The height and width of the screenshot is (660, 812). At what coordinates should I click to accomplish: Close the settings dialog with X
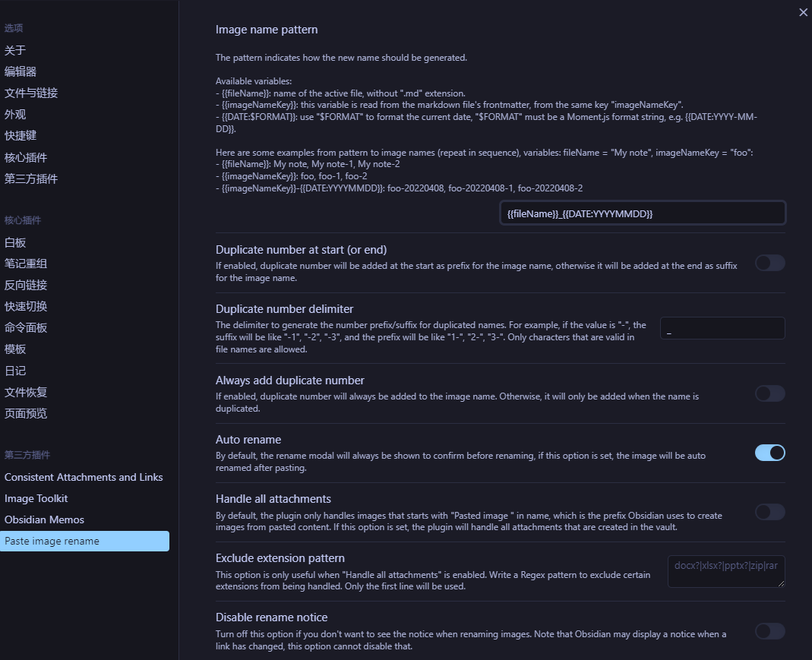click(x=803, y=12)
